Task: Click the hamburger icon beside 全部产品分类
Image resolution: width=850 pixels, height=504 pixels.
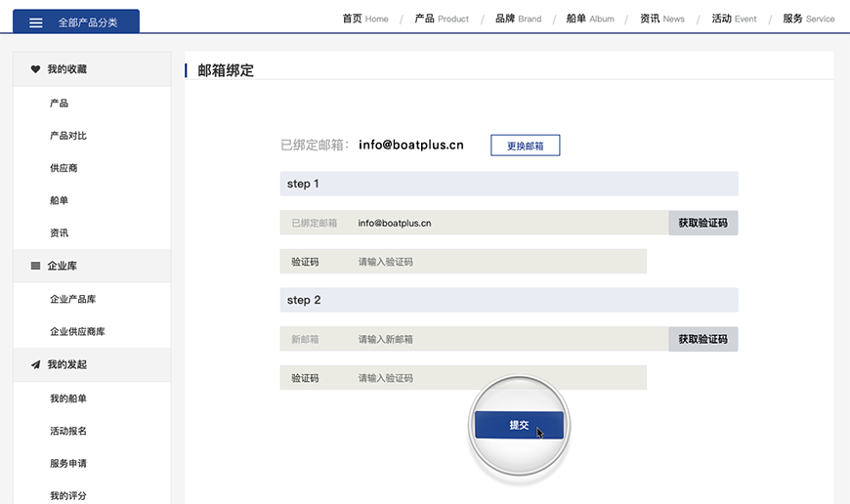Action: 35,22
